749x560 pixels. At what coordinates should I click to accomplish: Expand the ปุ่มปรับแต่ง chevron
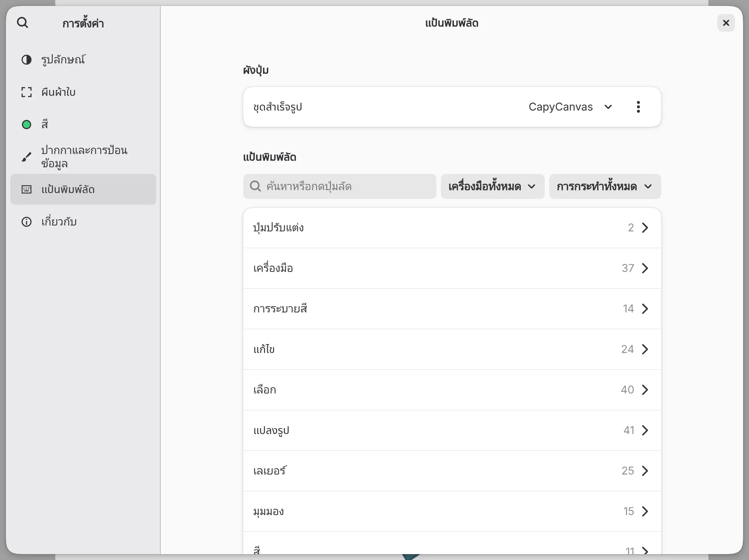pyautogui.click(x=645, y=228)
